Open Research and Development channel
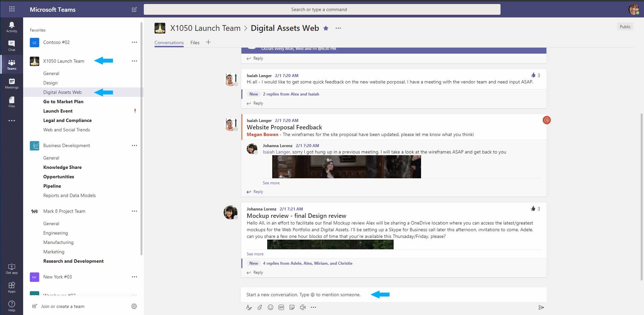Screen dimensions: 644x315 (x=73, y=261)
